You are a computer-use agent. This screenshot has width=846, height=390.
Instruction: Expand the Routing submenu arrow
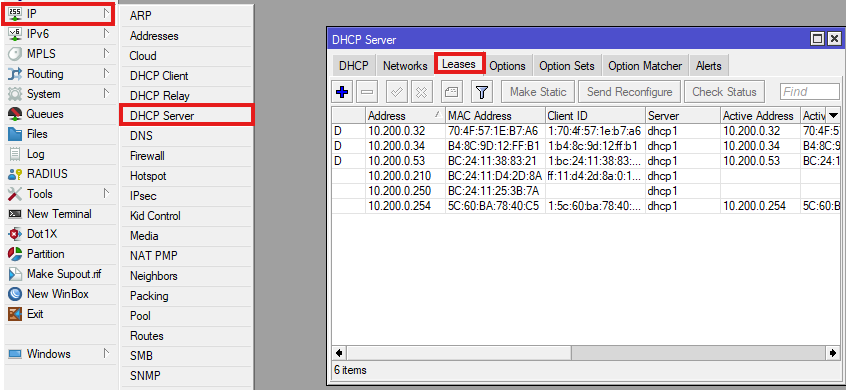click(107, 74)
